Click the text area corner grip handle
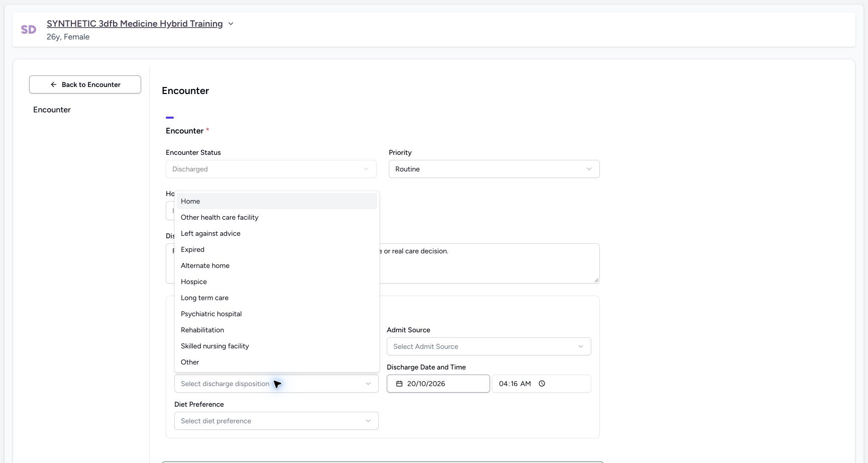The height and width of the screenshot is (463, 868). pos(596,280)
